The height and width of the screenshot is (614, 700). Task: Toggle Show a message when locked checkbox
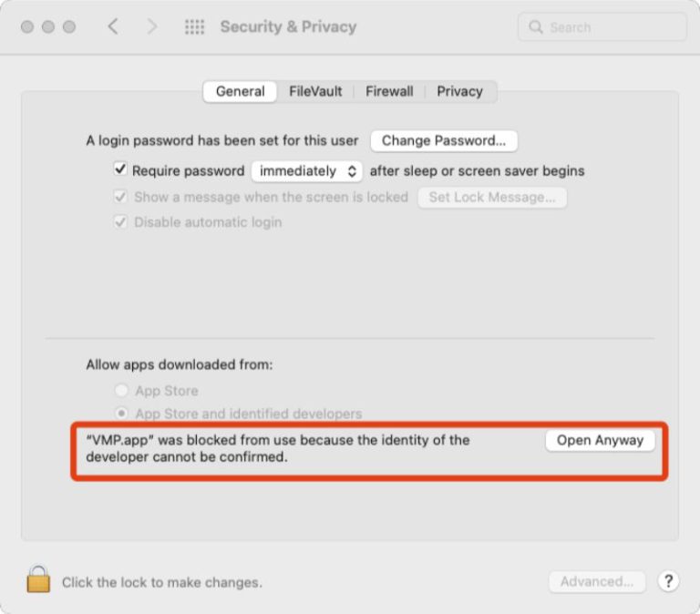tap(120, 196)
